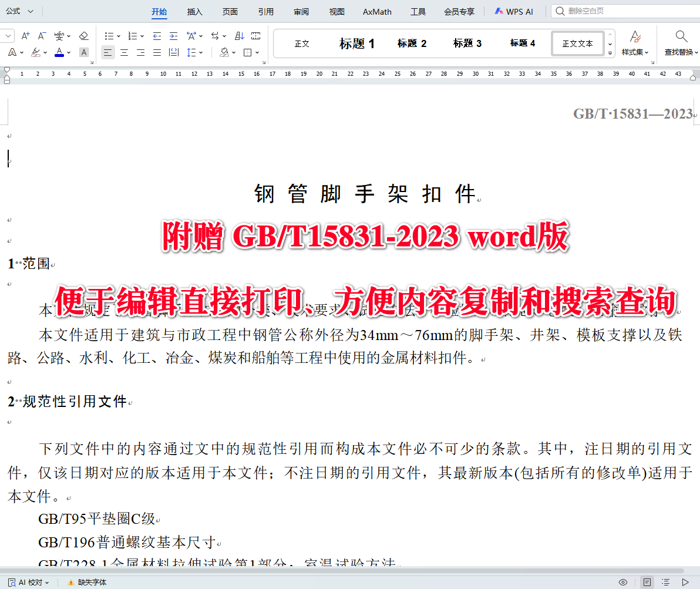
Task: Click the text sort icon
Action: (240, 36)
